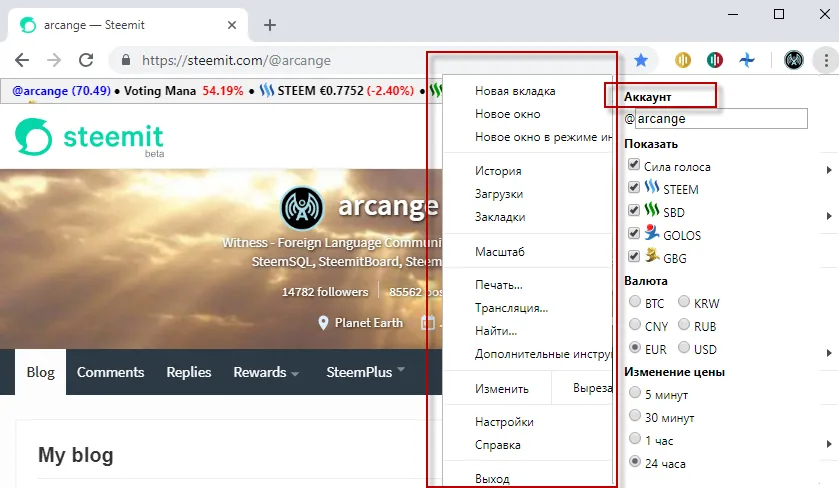
Task: Switch to the Replies tab
Action: pos(188,372)
